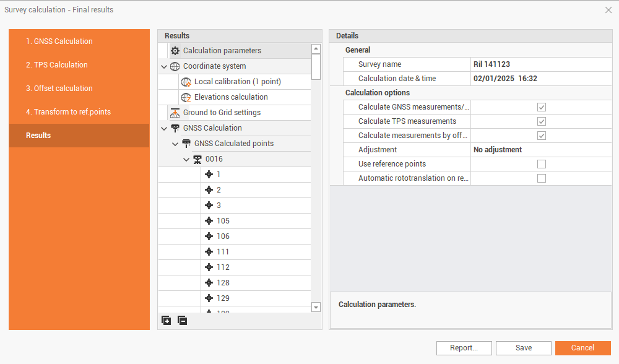Enable Automatic rototranslation checkbox
The image size is (619, 364).
541,178
